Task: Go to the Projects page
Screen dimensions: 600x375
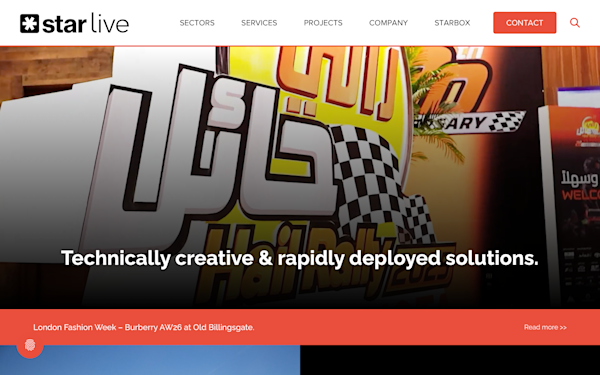Action: point(323,23)
